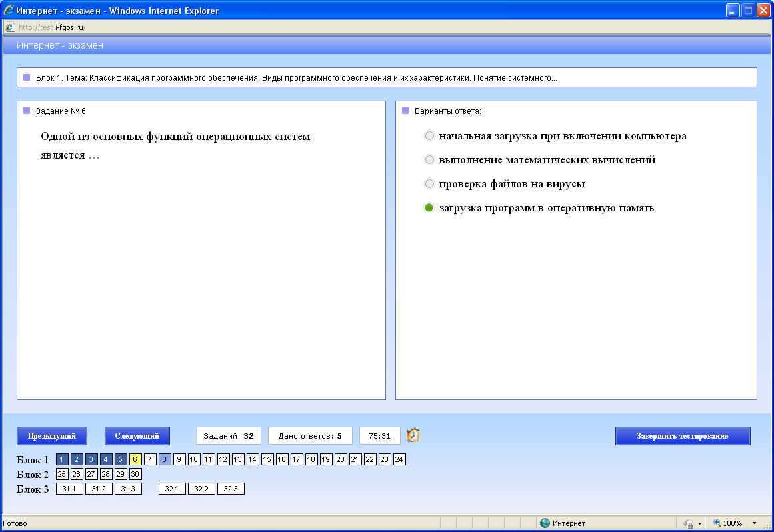Image resolution: width=774 pixels, height=532 pixels.
Task: Open sub-question 31.1 in Блок 3
Action: coord(69,489)
